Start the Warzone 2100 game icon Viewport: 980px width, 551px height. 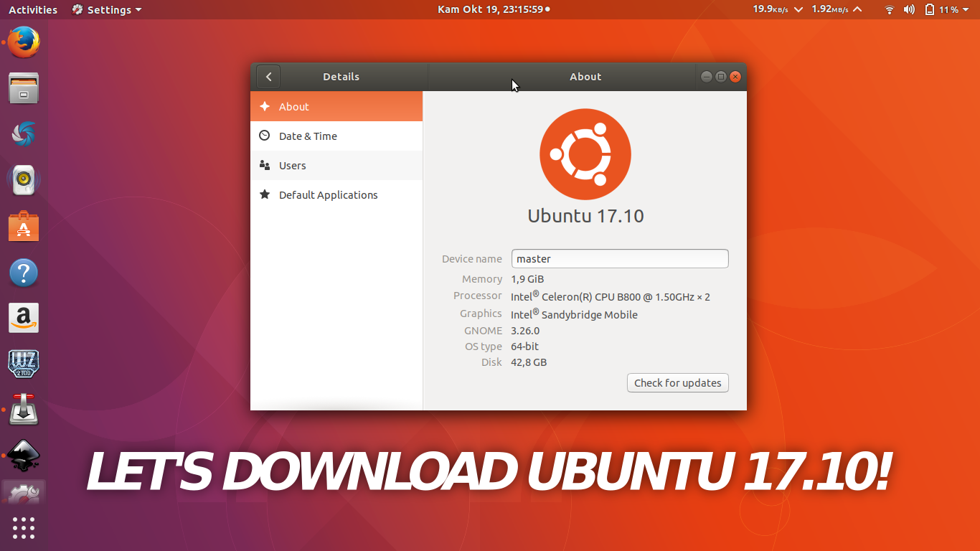[24, 364]
